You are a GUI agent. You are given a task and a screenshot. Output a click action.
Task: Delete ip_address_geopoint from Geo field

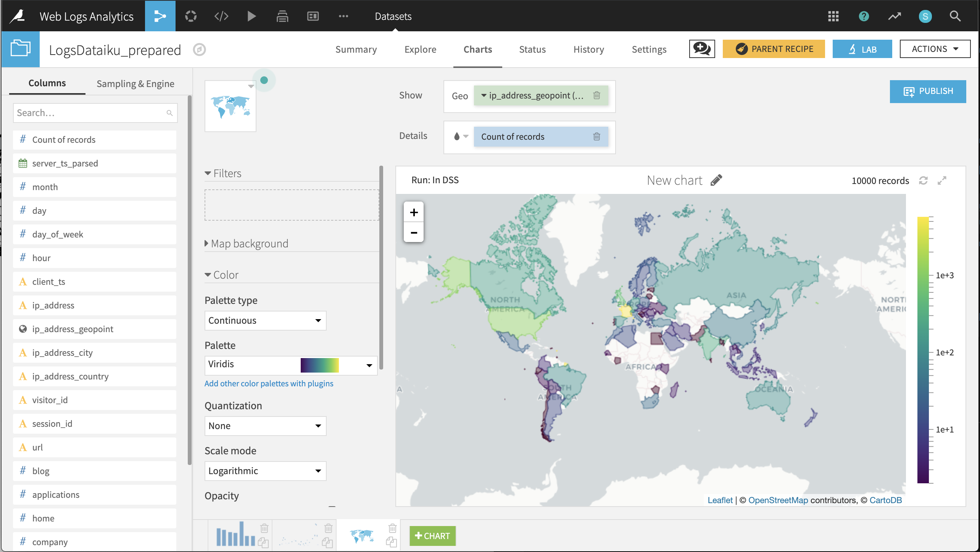pyautogui.click(x=596, y=95)
